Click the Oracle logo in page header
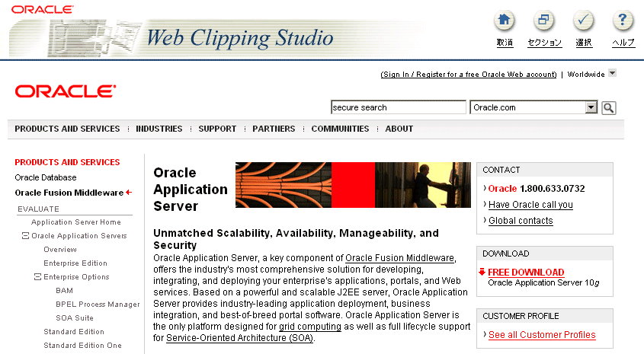Screen dimensions: 644x354 (x=66, y=91)
